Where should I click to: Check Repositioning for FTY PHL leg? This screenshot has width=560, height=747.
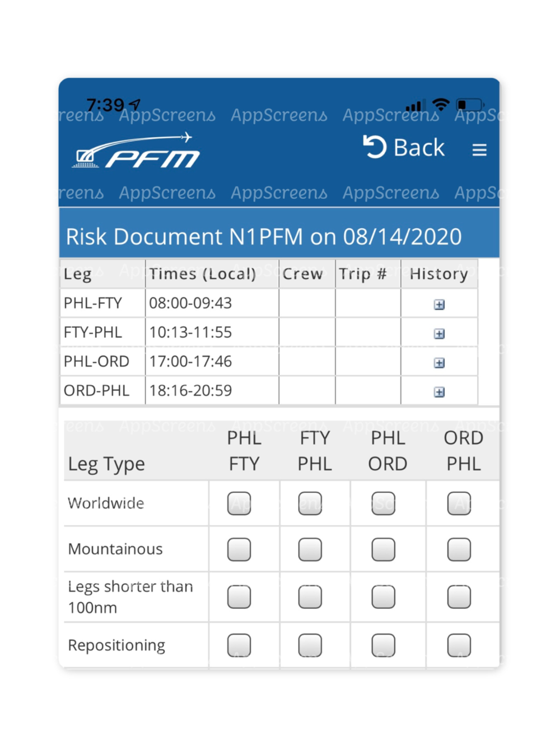click(x=310, y=645)
